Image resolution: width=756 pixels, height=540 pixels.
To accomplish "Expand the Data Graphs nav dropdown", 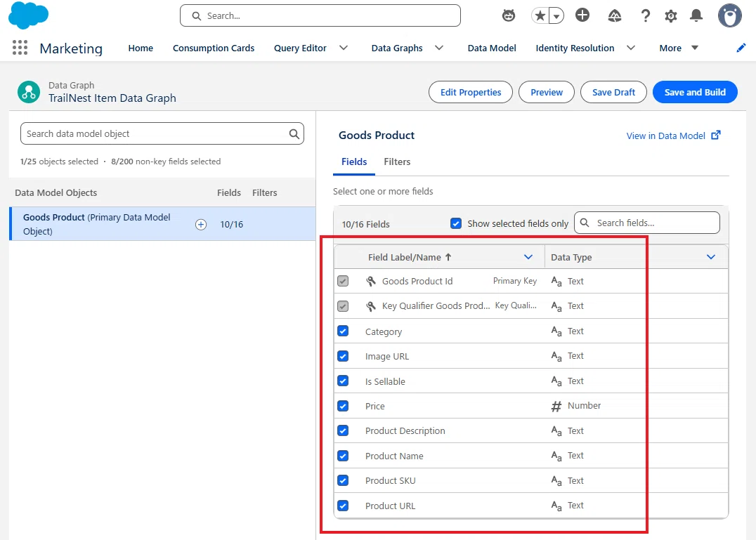I will [438, 48].
